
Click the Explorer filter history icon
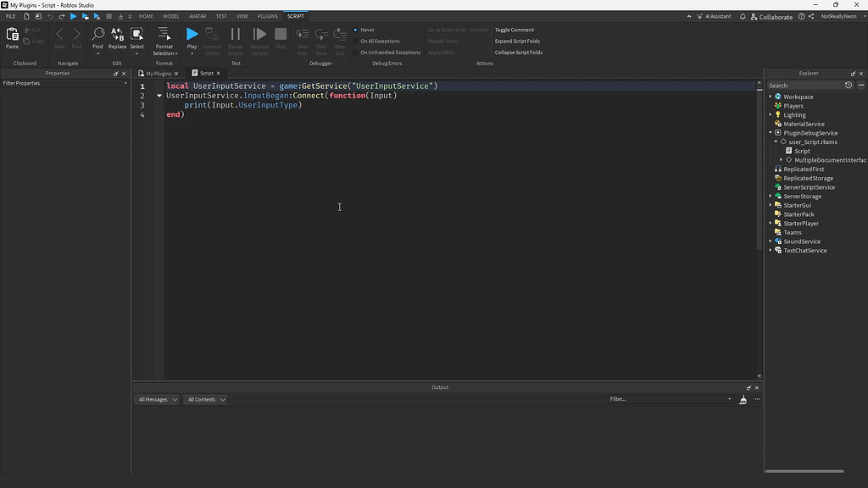(849, 85)
